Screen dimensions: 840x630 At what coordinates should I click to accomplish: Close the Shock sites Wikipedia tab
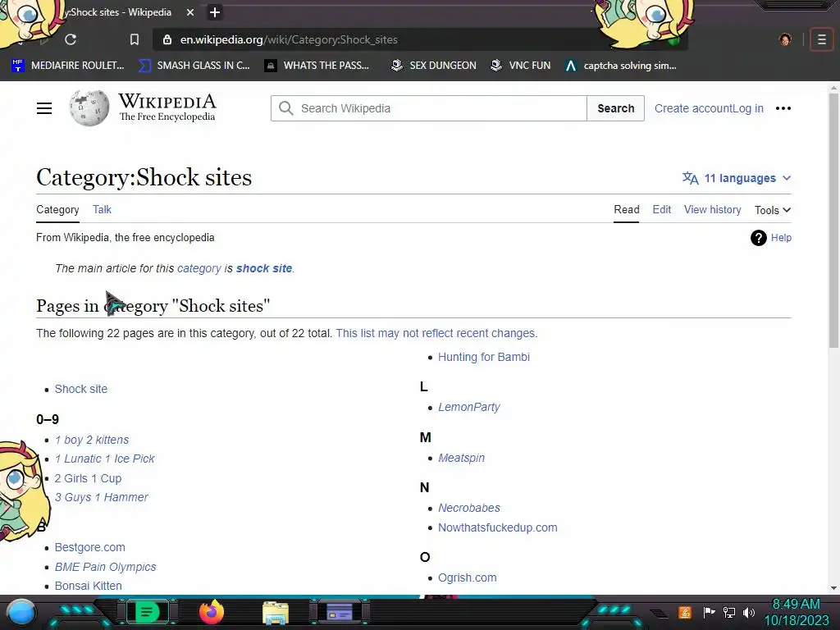pos(190,12)
